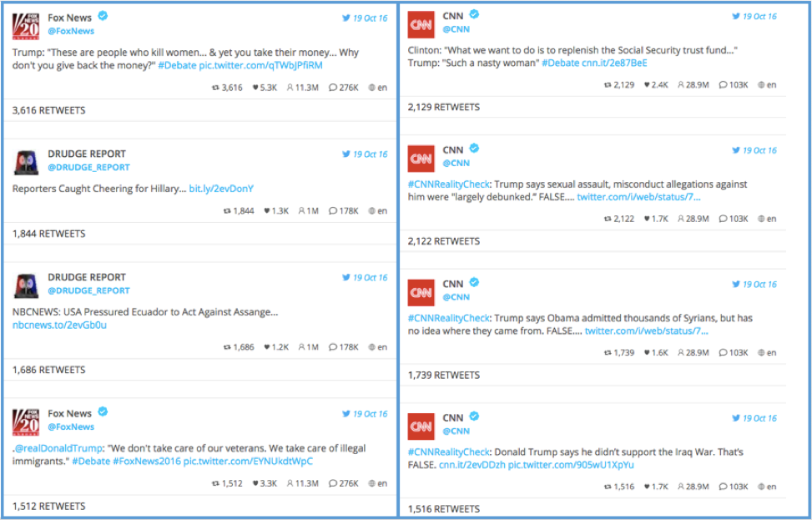The width and height of the screenshot is (812, 520).
Task: Click the "3,616 RETWEETS" label
Action: (x=48, y=110)
